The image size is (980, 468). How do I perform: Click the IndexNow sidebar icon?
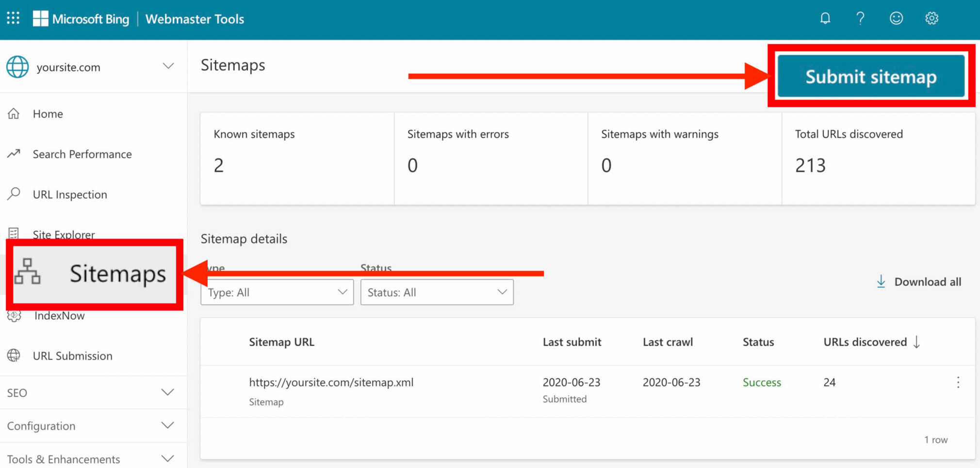tap(15, 316)
